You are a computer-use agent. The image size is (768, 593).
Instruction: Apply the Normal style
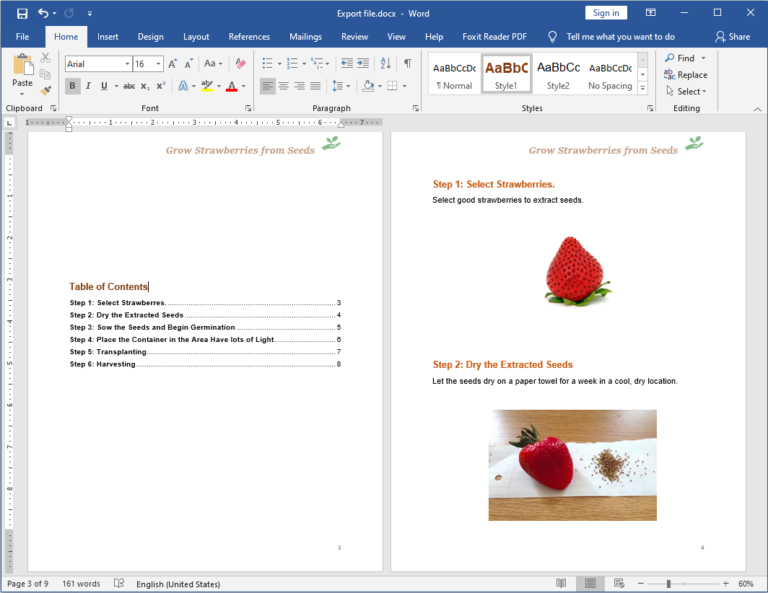click(x=455, y=74)
